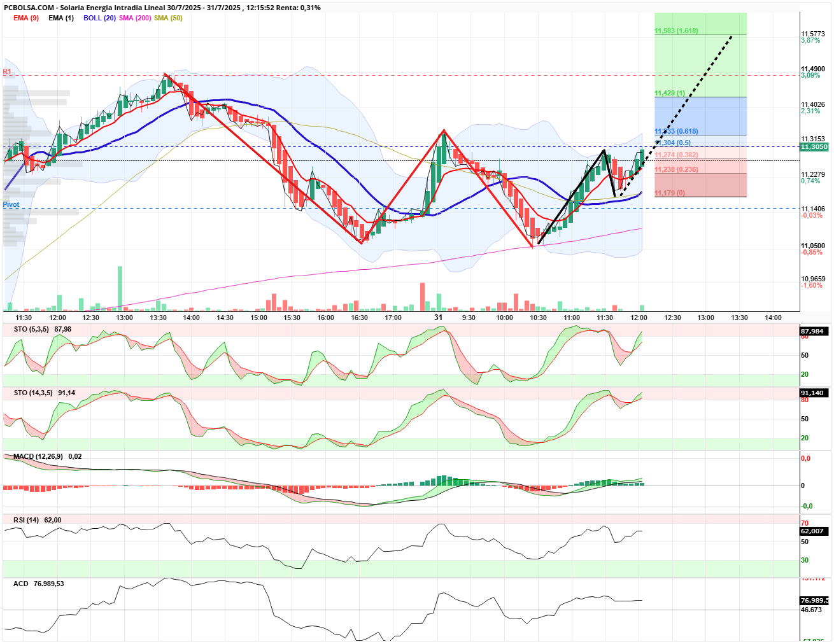Click the 11,429 (1) Fibonacci label
Viewport: 834px width, 644px height.
click(670, 93)
